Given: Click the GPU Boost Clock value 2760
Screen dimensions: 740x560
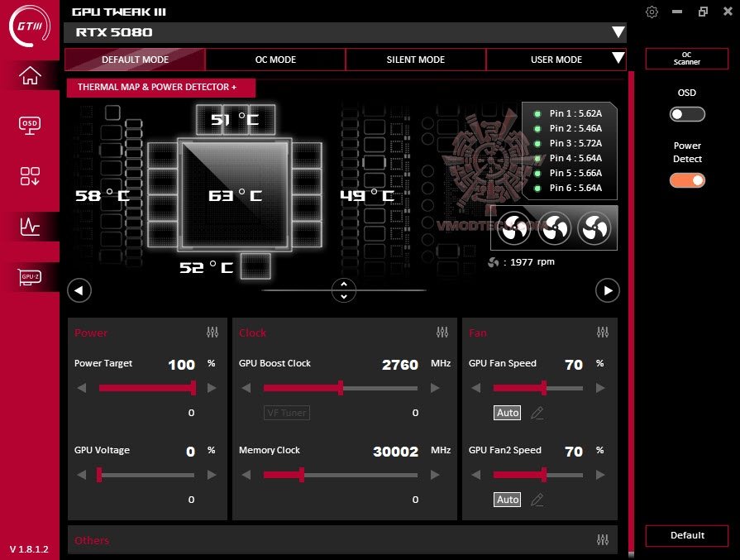Looking at the screenshot, I should [x=399, y=365].
